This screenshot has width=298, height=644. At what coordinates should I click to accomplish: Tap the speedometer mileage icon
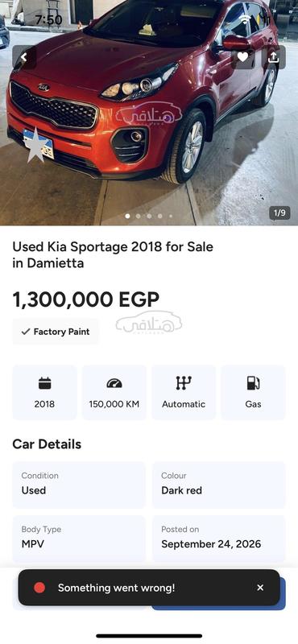coord(114,384)
